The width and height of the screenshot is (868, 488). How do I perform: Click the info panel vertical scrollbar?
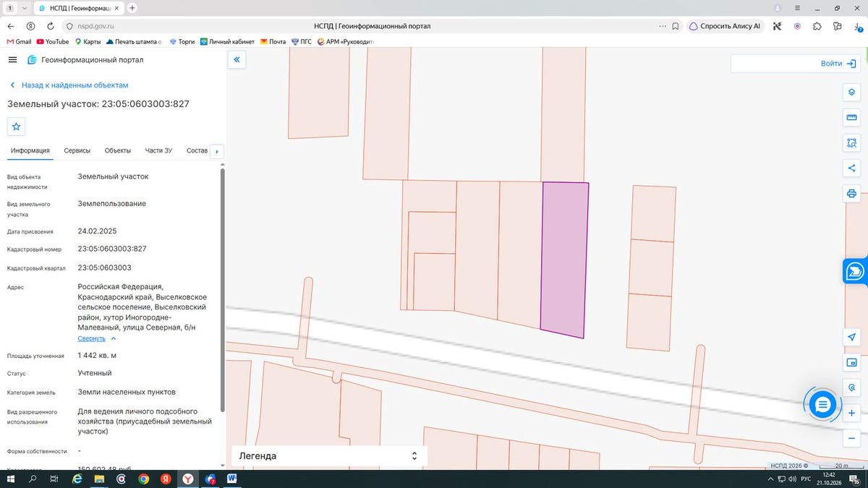[222, 289]
